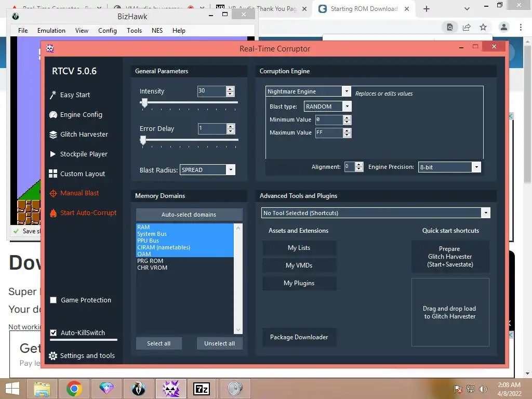Open RTCV corruptor icon in taskbar
This screenshot has width=532, height=399.
(171, 389)
